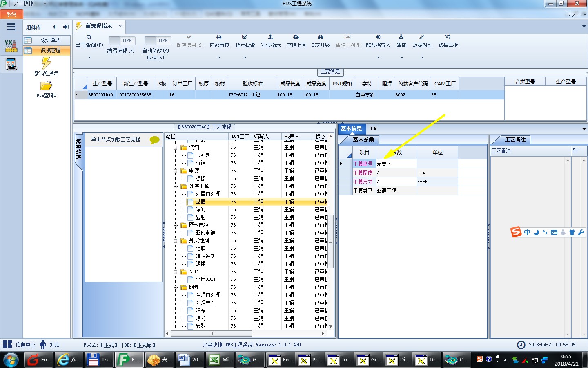
Task: Click the ECN升级 toolbar icon
Action: coord(321,37)
